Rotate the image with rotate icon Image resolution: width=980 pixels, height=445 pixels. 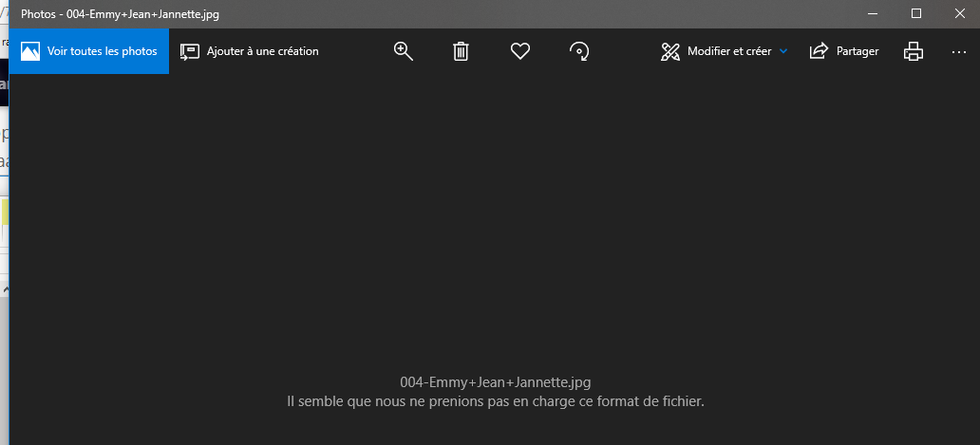pos(579,51)
